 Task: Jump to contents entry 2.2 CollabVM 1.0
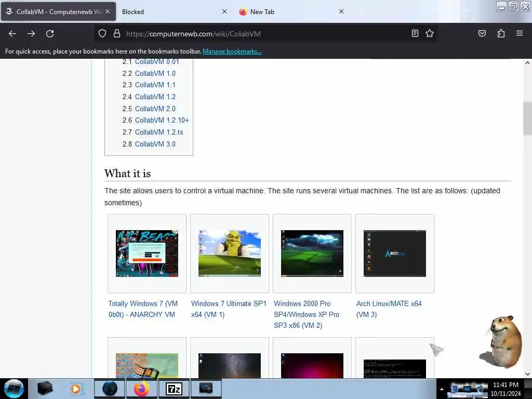click(149, 73)
